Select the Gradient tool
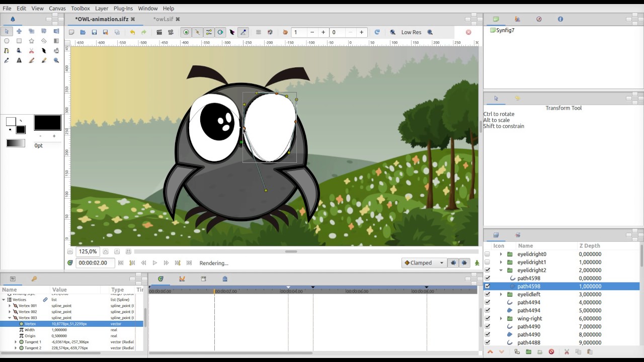 [56, 41]
